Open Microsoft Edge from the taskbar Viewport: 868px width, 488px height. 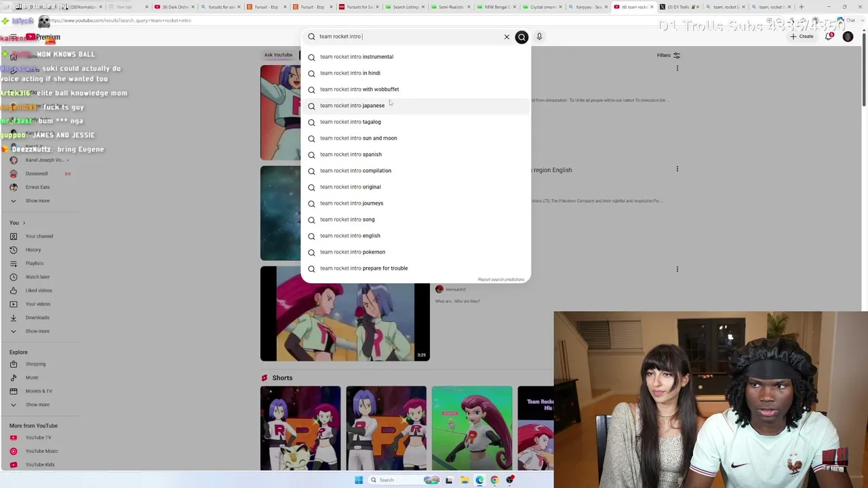479,480
